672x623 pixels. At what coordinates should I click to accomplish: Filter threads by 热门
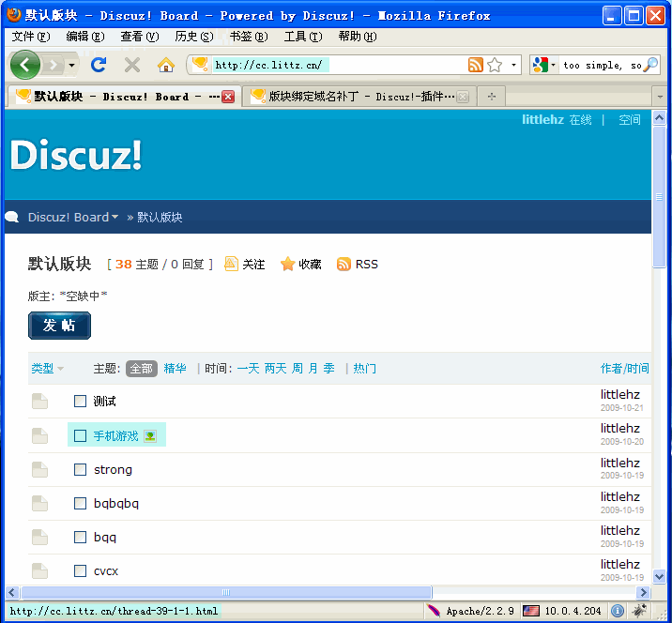364,369
